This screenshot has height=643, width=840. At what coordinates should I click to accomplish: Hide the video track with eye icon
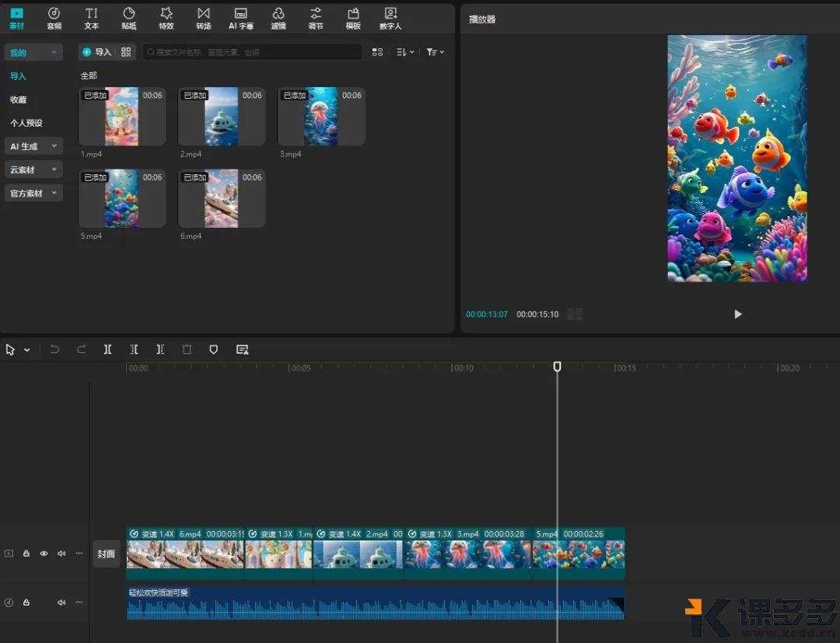(44, 554)
